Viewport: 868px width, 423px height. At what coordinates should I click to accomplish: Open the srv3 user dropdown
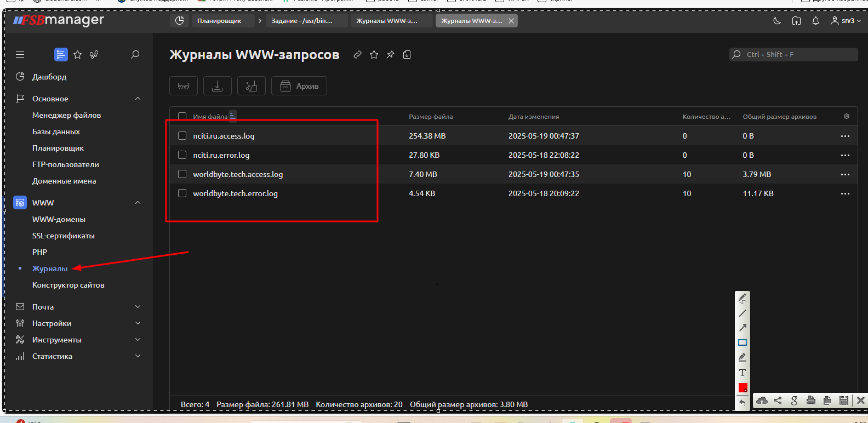pos(846,21)
